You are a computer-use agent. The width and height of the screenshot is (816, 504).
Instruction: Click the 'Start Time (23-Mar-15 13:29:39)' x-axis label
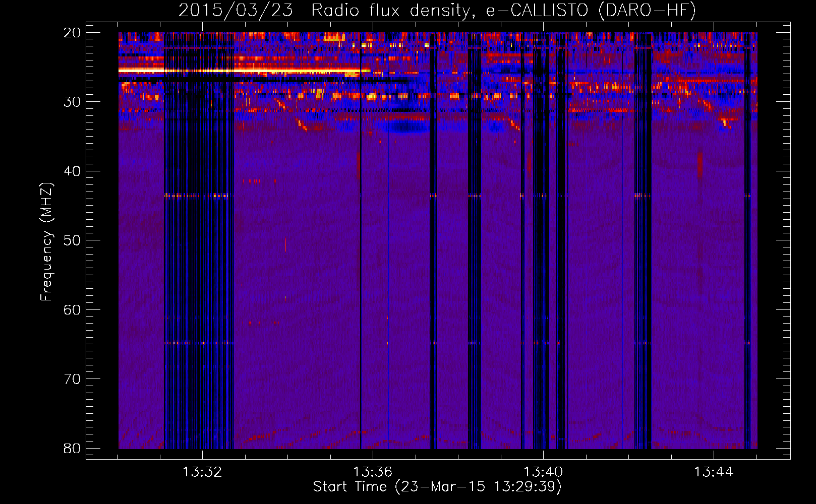click(437, 487)
